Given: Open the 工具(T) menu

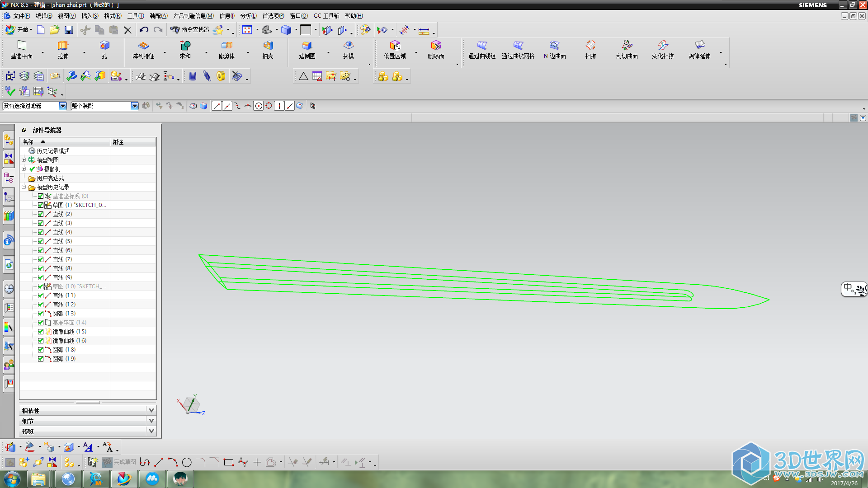Looking at the screenshot, I should point(135,16).
